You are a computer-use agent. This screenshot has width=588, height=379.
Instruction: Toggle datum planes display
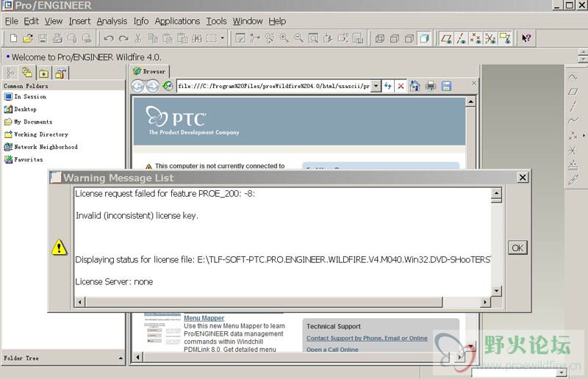[x=446, y=38]
